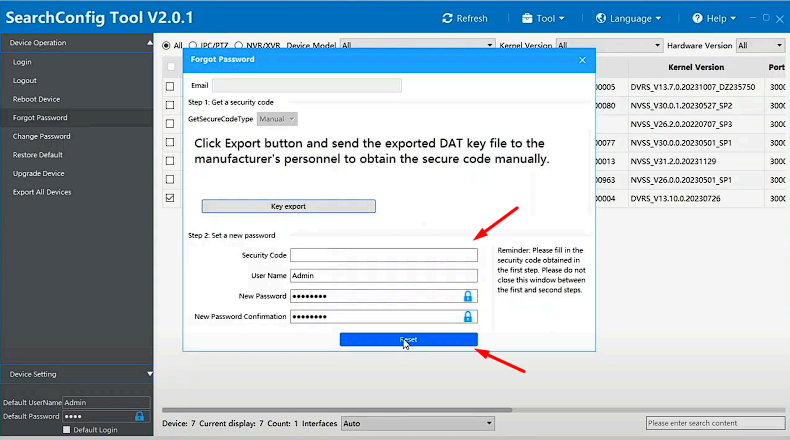Select Export All Devices in sidebar
The image size is (790, 440).
(42, 192)
